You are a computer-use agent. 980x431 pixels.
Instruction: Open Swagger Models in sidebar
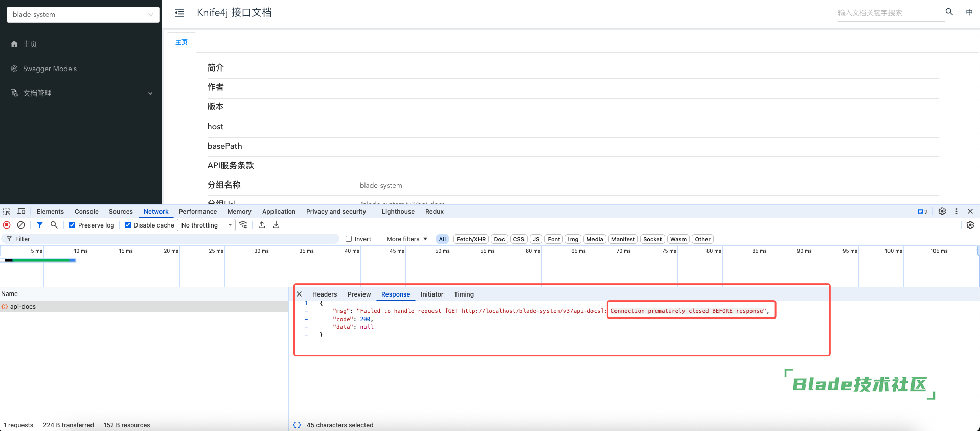50,69
